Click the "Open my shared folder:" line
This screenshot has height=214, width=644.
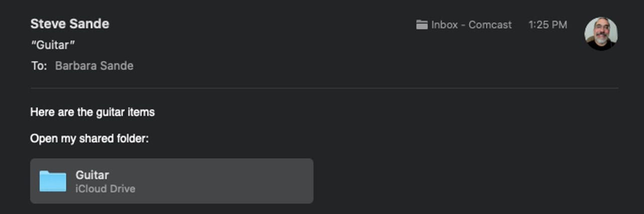(90, 138)
